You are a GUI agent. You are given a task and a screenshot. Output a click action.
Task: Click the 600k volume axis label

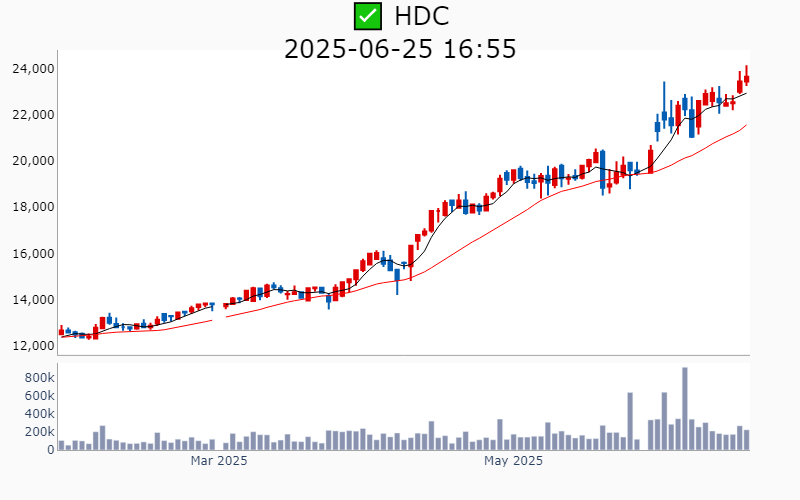(x=40, y=395)
